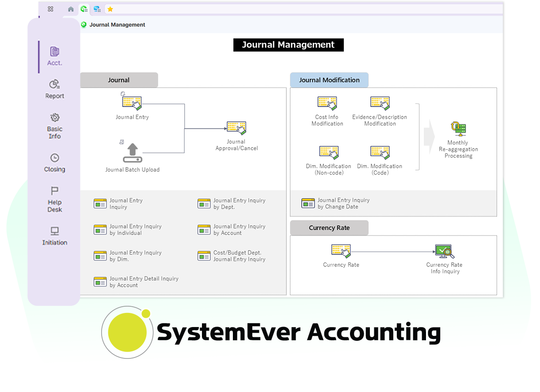
Task: Open Journal Approval/Cancel
Action: pyautogui.click(x=236, y=128)
